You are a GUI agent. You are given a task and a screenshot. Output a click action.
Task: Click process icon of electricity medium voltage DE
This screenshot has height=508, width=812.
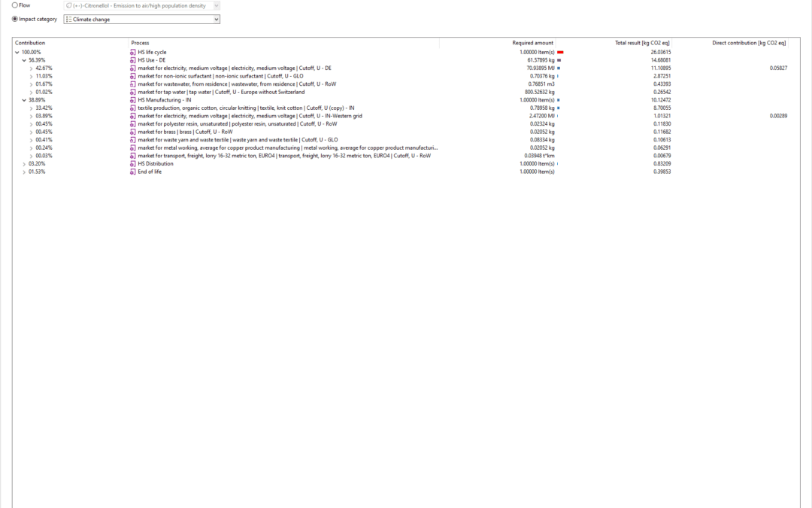pyautogui.click(x=132, y=68)
